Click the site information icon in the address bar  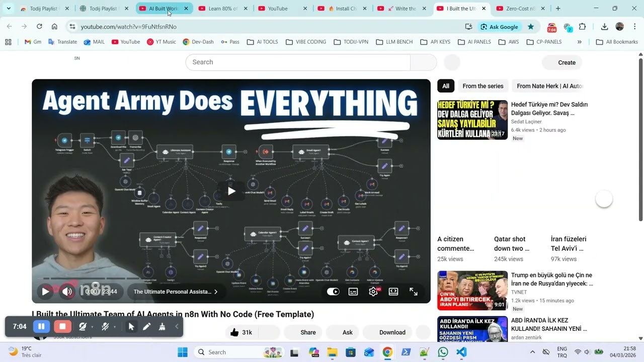point(72,27)
